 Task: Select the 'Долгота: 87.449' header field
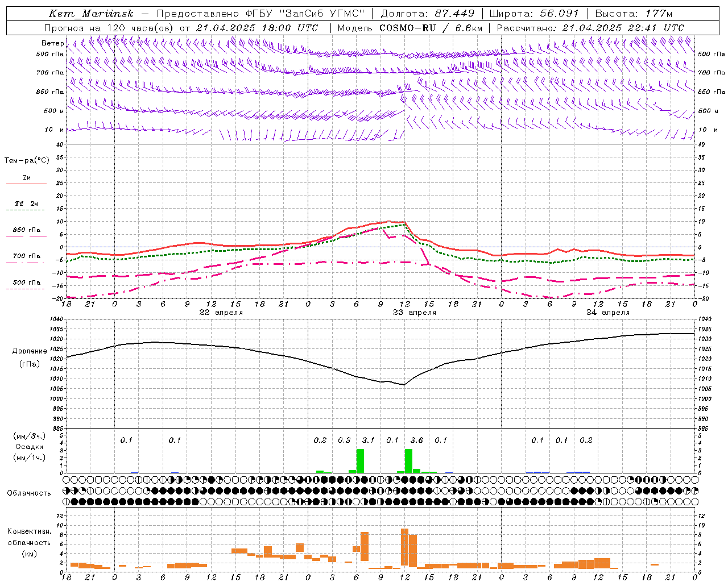pyautogui.click(x=428, y=14)
